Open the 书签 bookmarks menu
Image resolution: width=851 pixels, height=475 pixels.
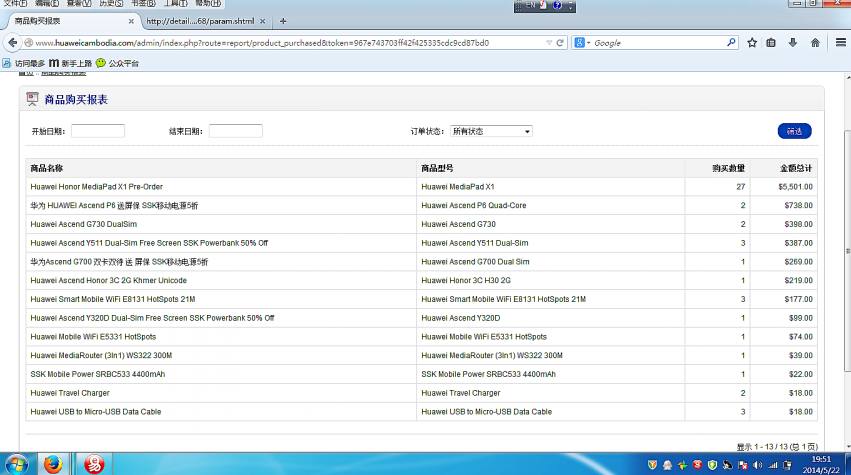tap(143, 3)
